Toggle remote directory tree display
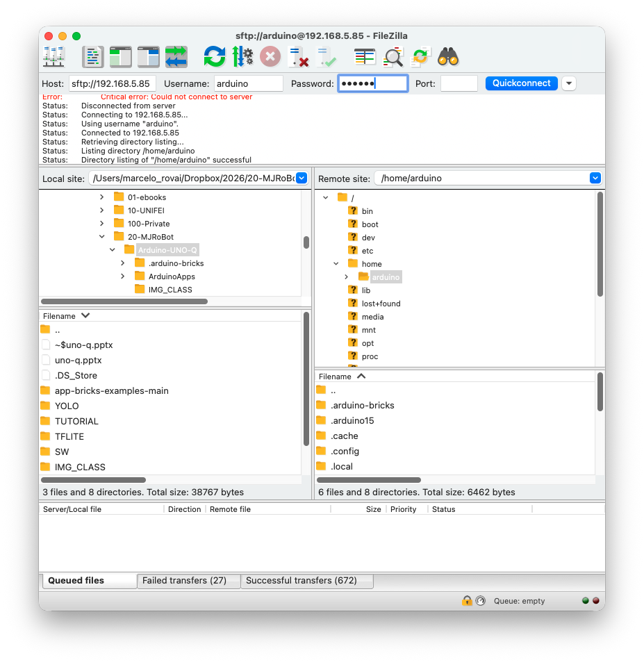This screenshot has width=644, height=662. [148, 56]
